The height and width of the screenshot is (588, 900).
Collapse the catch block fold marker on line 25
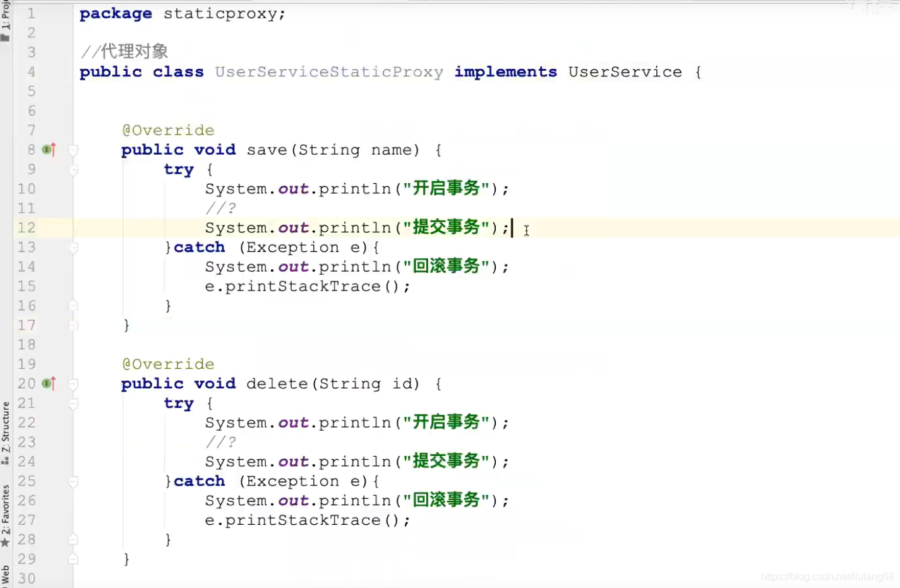pos(73,482)
